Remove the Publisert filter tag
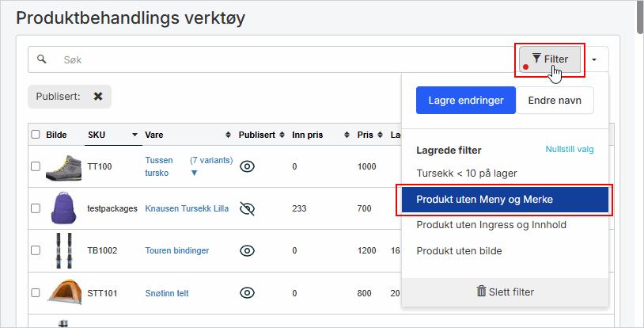Screen dimensions: 644x328 (98, 97)
